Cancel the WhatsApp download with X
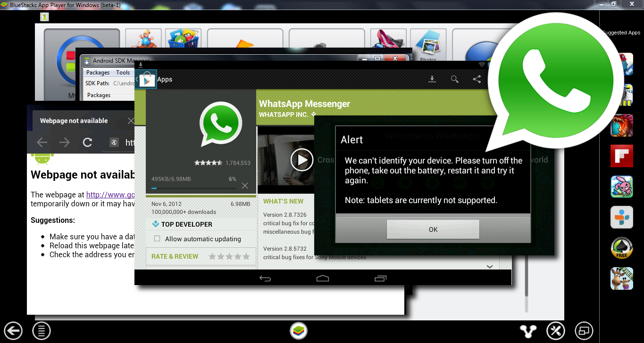Viewport: 644px width, 343px height. [x=245, y=186]
